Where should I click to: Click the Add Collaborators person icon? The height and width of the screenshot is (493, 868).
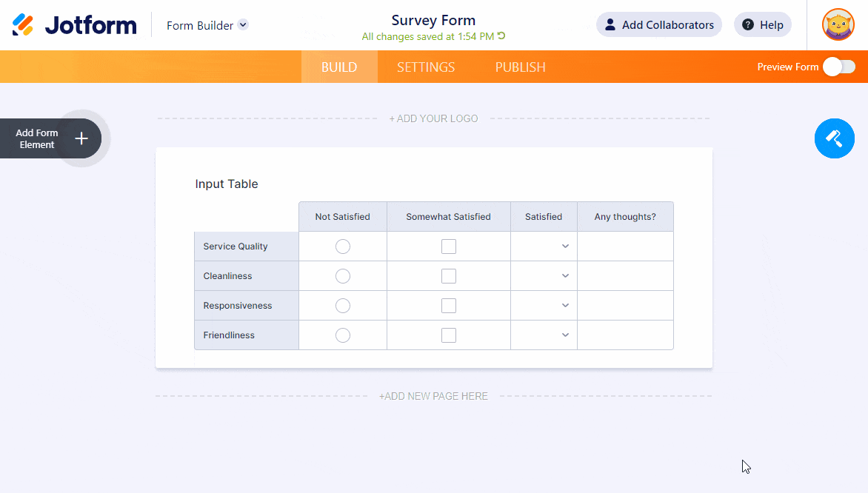tap(610, 25)
